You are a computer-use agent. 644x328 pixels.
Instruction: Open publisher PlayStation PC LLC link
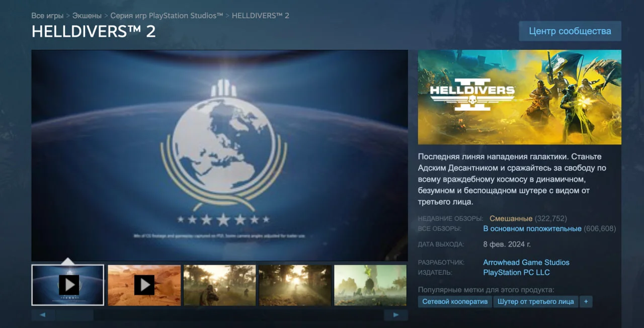click(516, 272)
